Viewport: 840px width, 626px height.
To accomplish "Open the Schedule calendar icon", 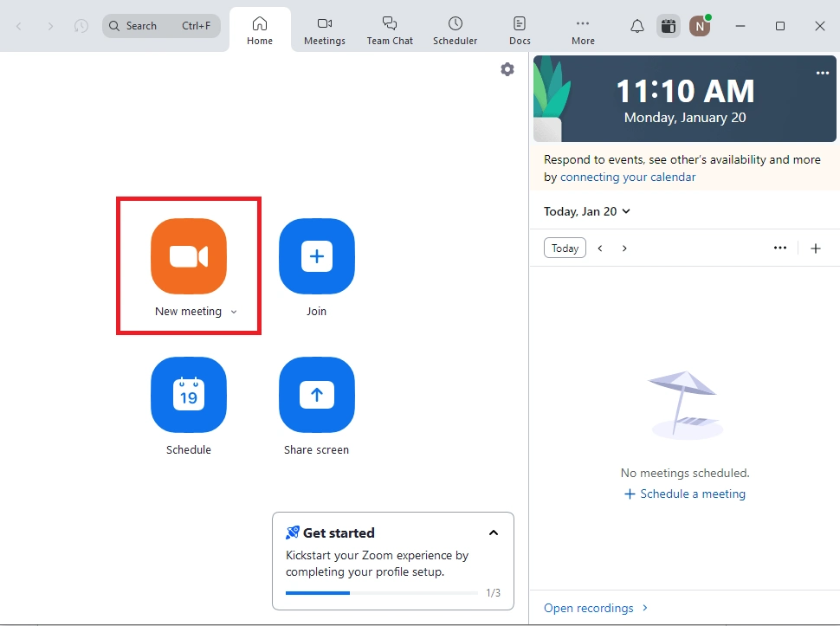I will click(188, 395).
